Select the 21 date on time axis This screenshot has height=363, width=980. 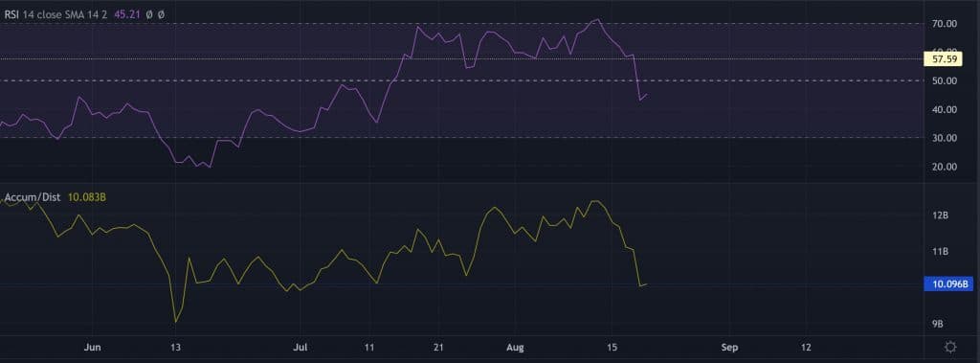point(438,347)
